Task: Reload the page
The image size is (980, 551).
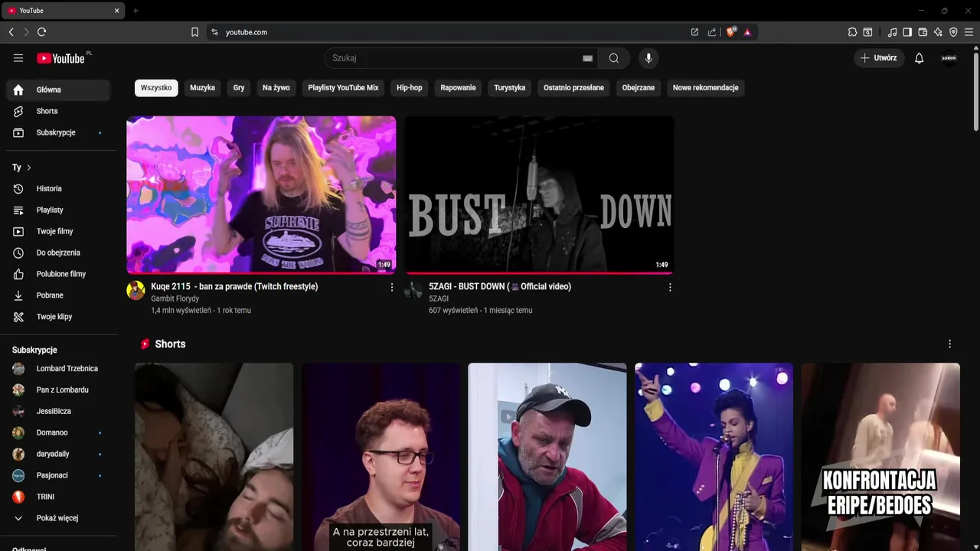Action: point(41,32)
